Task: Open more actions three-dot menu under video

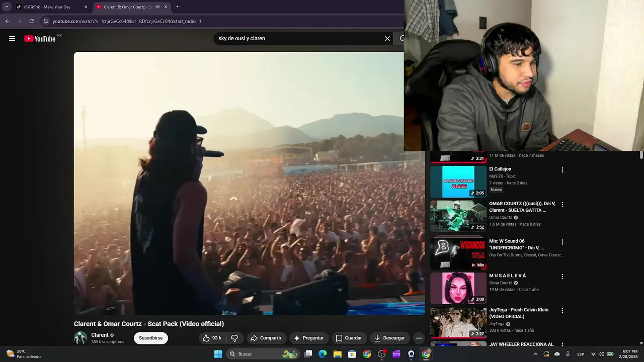Action: pos(419,338)
